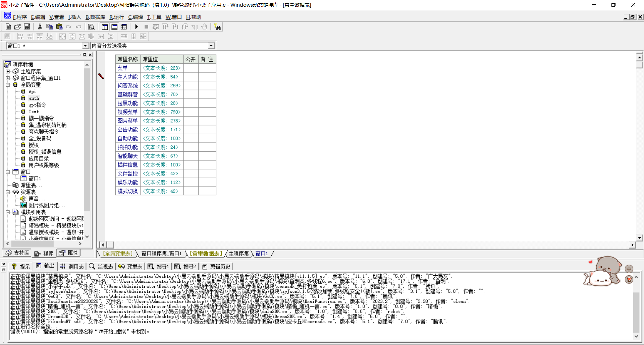Select the auth global variable
Image resolution: width=644 pixels, height=345 pixels.
click(34, 98)
